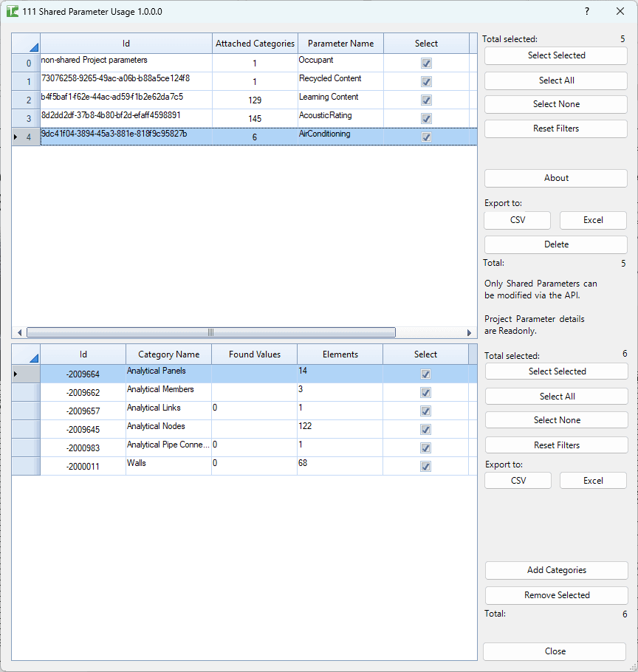
Task: Click the 'Analytical Pipe Conne...' cell
Action: [169, 448]
